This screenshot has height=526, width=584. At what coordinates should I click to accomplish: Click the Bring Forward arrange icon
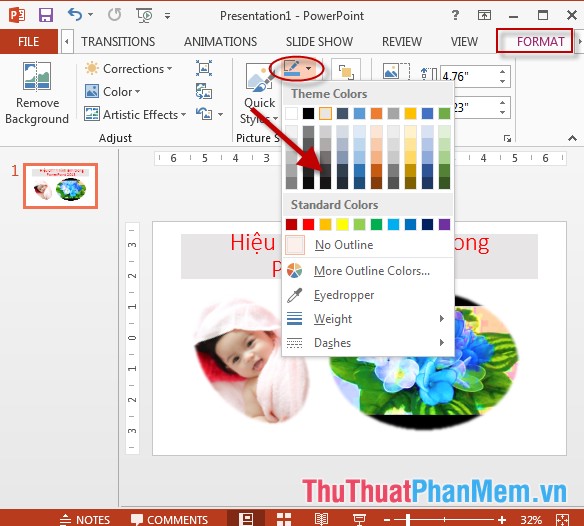click(346, 71)
